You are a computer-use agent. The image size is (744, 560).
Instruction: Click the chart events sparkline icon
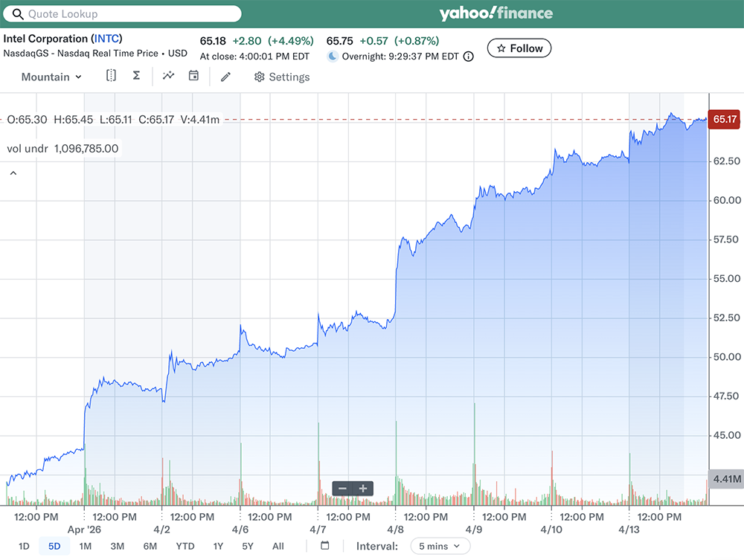coord(168,76)
